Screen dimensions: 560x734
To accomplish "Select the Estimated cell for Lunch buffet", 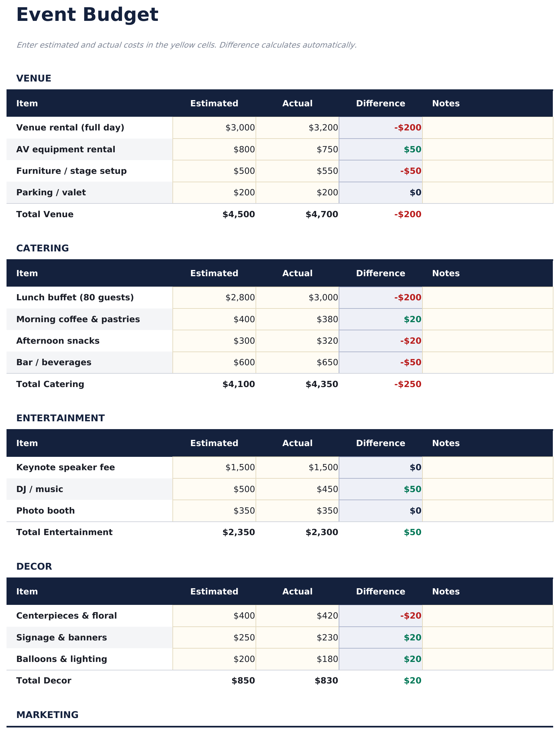I will (214, 297).
